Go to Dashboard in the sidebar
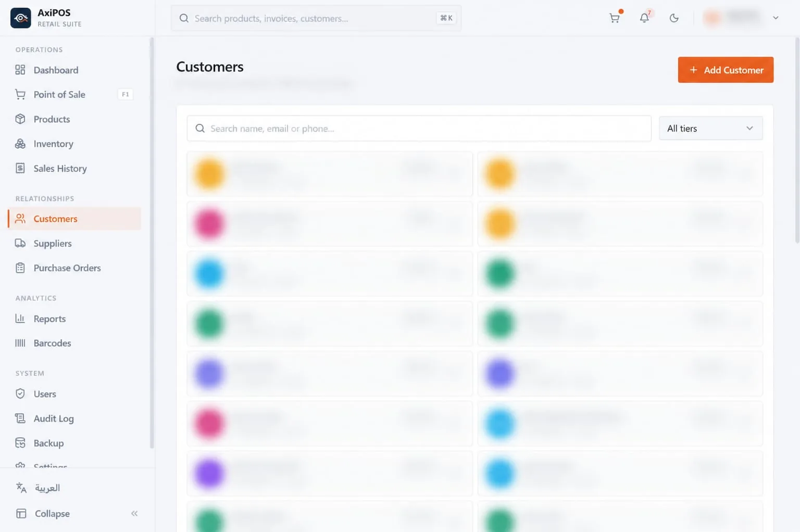The height and width of the screenshot is (532, 800). pos(74,70)
